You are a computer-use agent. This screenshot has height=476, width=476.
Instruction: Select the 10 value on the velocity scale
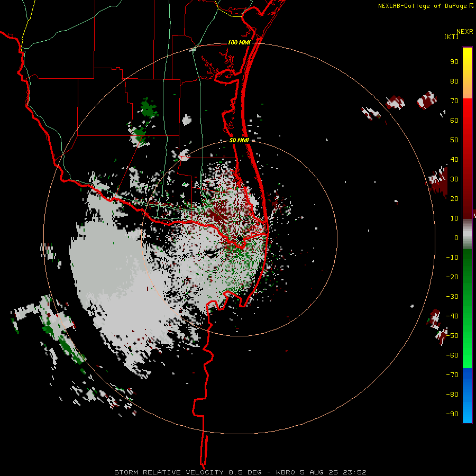[x=454, y=218]
